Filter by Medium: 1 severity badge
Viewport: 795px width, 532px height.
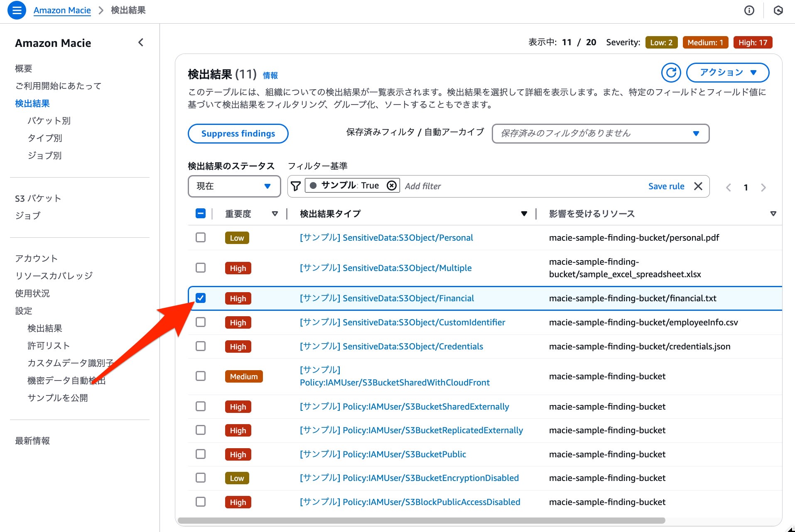705,42
